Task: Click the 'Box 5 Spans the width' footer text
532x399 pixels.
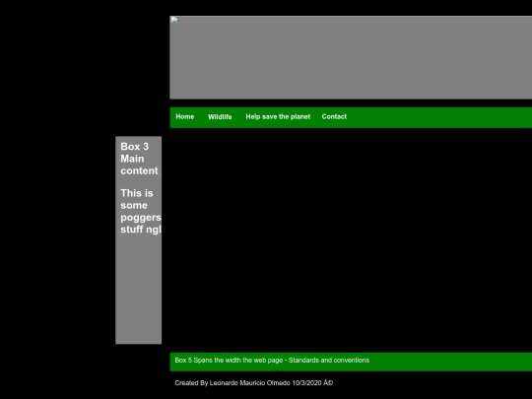Action: point(272,360)
